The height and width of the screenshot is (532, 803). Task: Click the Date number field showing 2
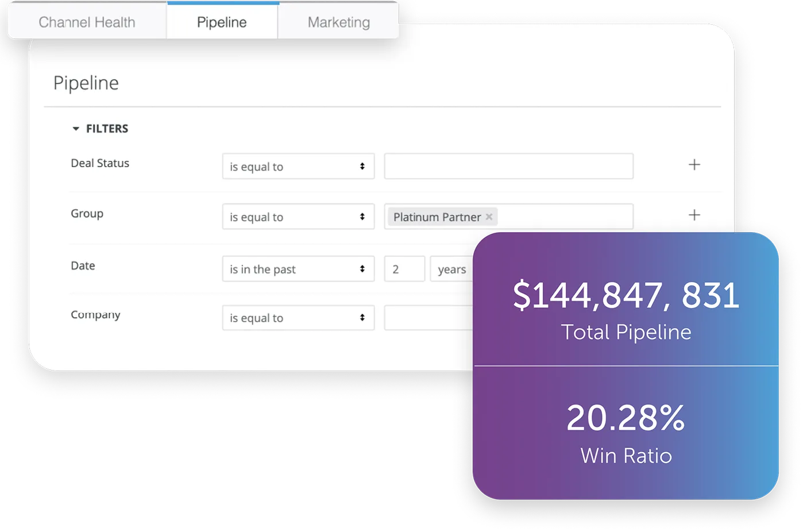(404, 269)
